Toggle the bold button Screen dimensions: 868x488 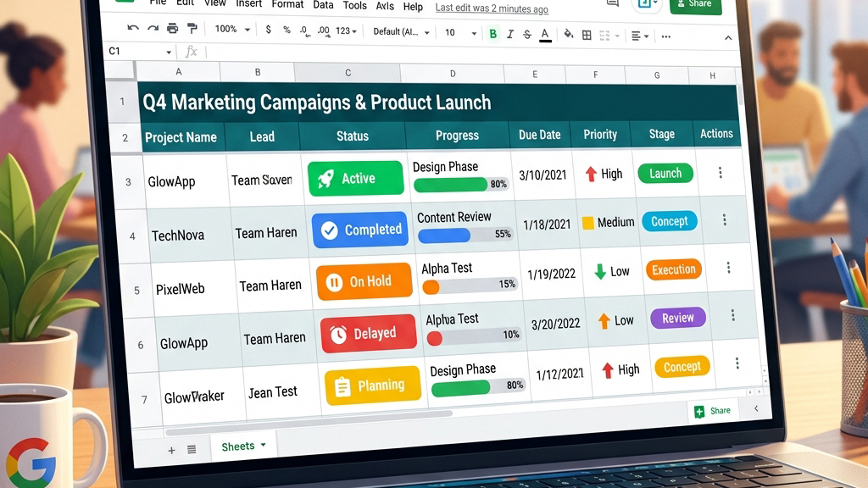[x=492, y=34]
